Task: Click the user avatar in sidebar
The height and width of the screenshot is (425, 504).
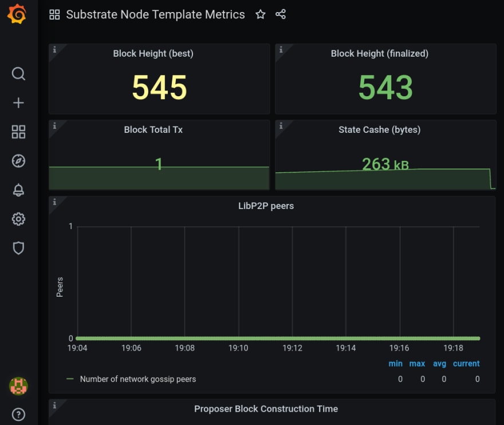Action: click(x=18, y=386)
